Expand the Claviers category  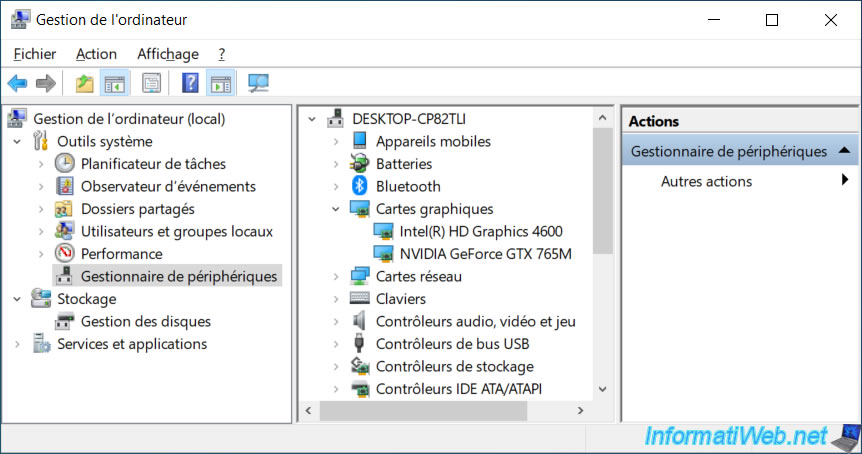(x=336, y=299)
